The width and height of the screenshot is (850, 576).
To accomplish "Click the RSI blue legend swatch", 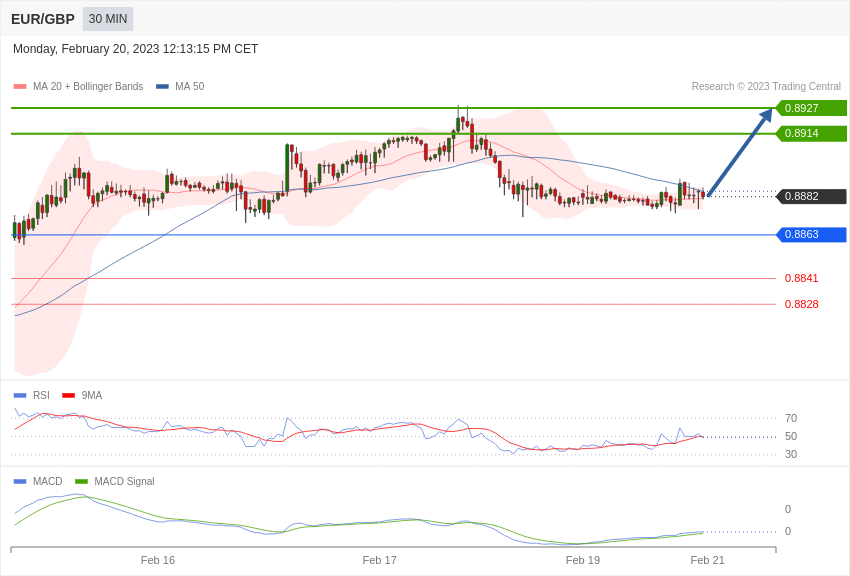I will (x=20, y=396).
